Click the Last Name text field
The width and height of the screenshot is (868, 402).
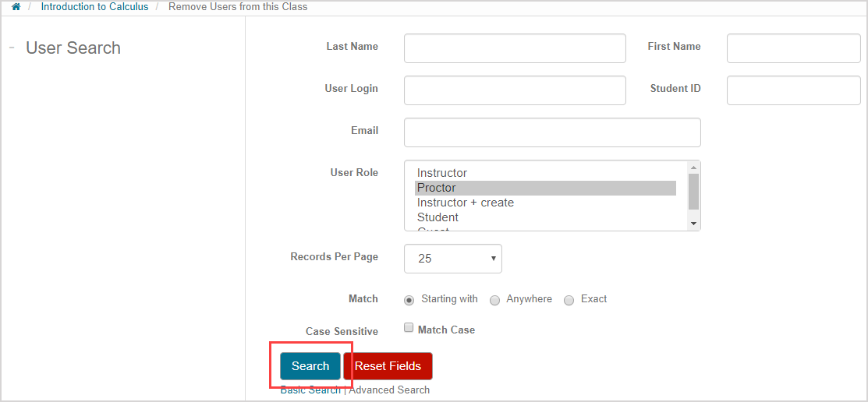coord(515,48)
